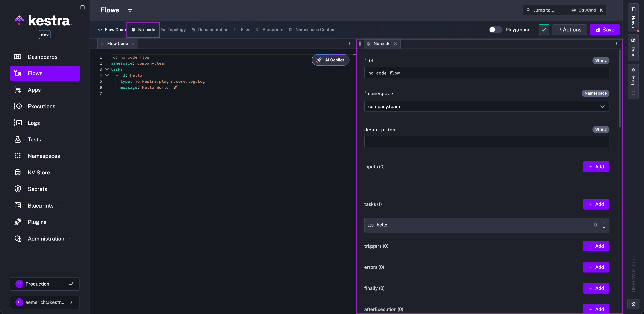Add a new trigger
Image resolution: width=644 pixels, height=314 pixels.
(596, 246)
